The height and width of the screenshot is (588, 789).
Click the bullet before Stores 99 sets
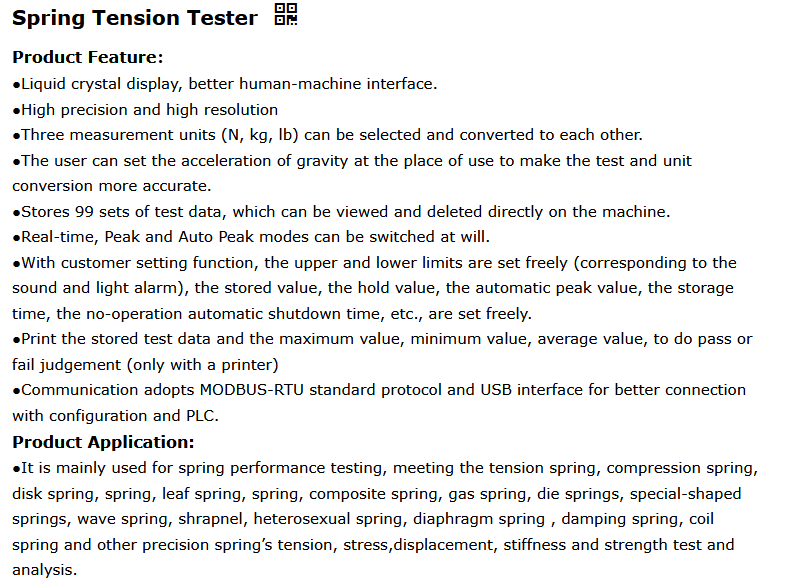(x=16, y=213)
